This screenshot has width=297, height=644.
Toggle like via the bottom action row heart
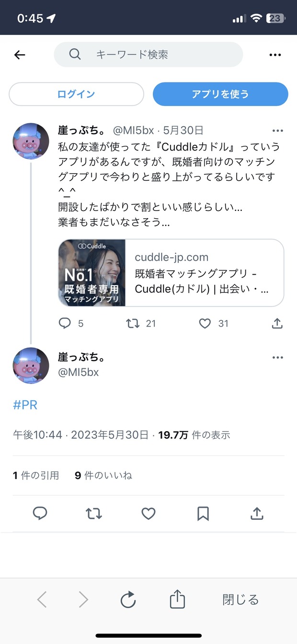(148, 514)
